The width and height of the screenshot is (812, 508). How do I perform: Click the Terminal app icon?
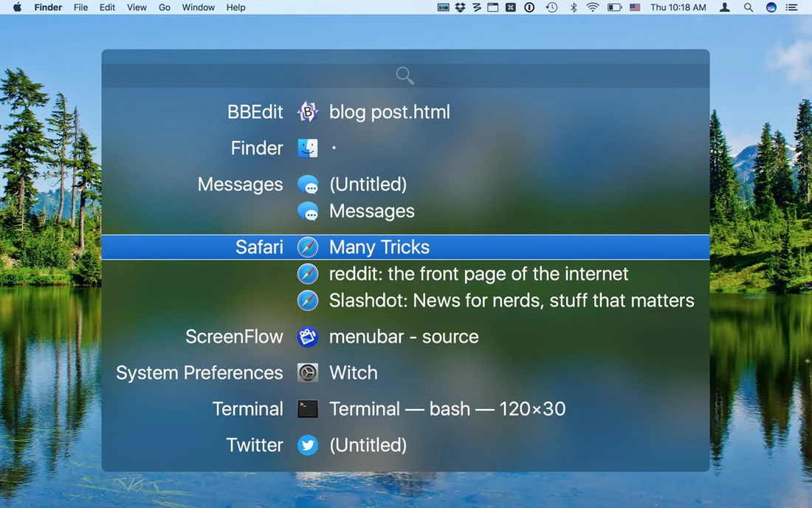click(308, 409)
